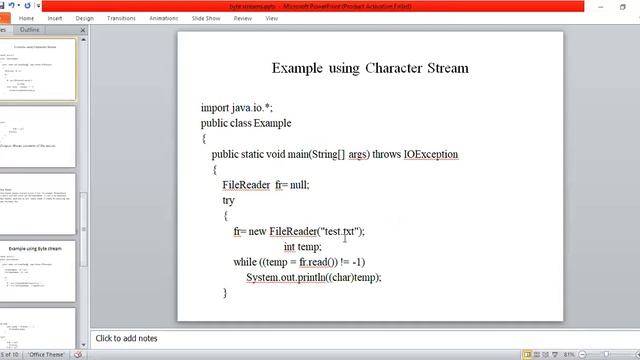Viewport: 640px width, 360px height.
Task: Open the Insert ribbon tab
Action: tap(55, 18)
